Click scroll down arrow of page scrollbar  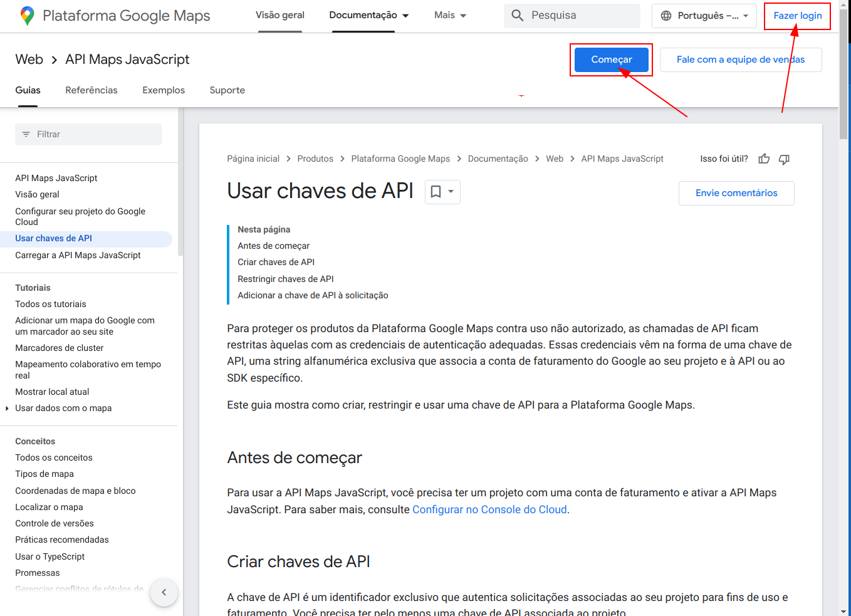[x=843, y=611]
